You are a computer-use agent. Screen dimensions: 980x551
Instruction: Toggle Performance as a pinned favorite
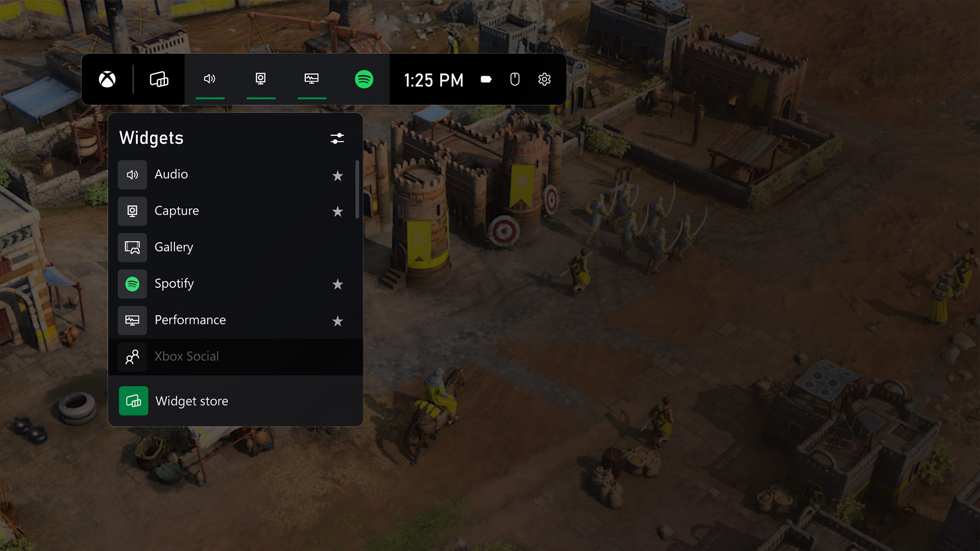pos(338,320)
